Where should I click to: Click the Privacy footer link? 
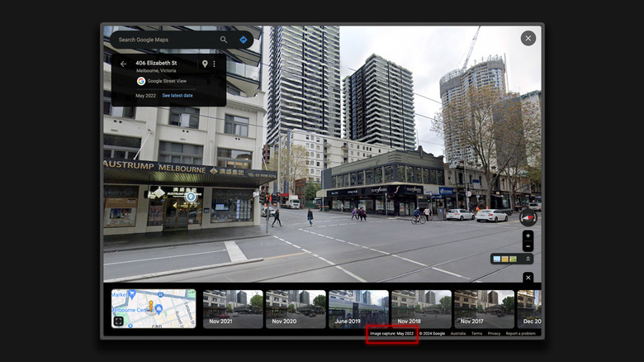[494, 334]
